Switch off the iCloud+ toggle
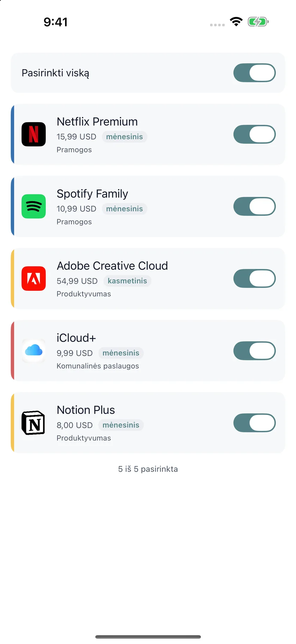 254,350
